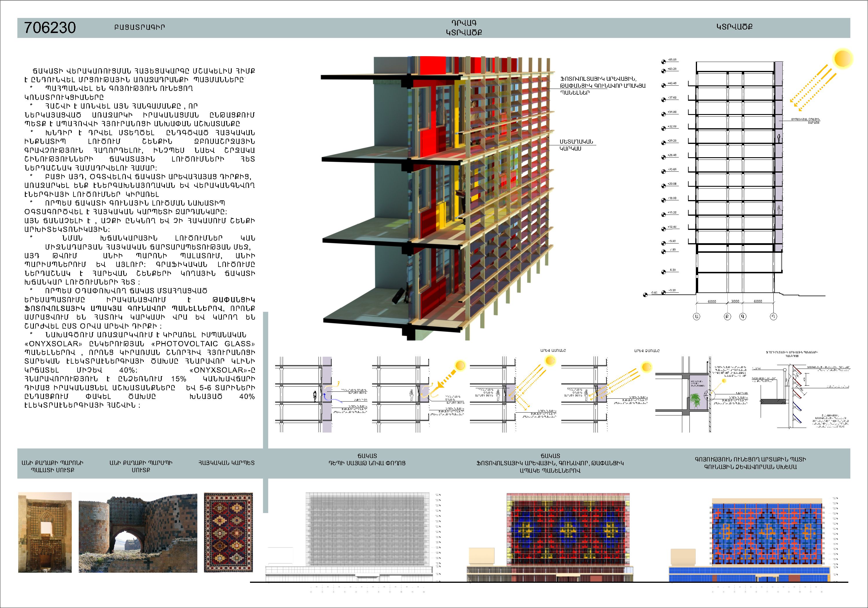Click the large sun icon above the section drawing
This screenshot has height=608, width=868.
[843, 59]
